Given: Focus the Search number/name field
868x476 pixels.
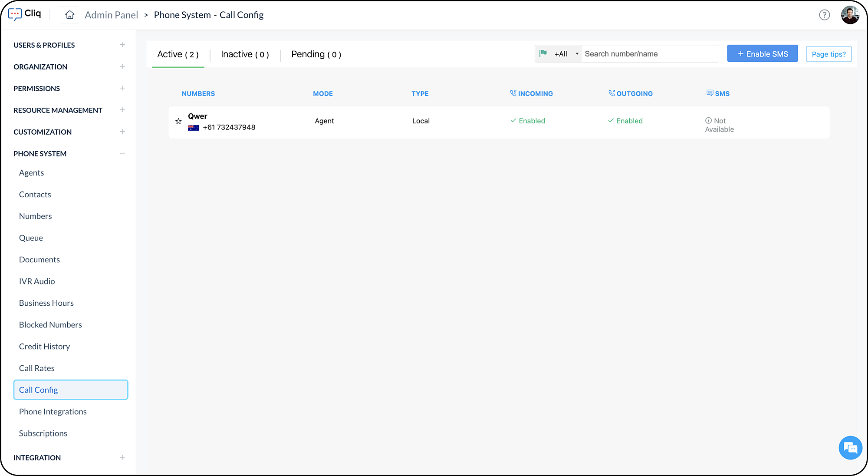Looking at the screenshot, I should coord(649,54).
